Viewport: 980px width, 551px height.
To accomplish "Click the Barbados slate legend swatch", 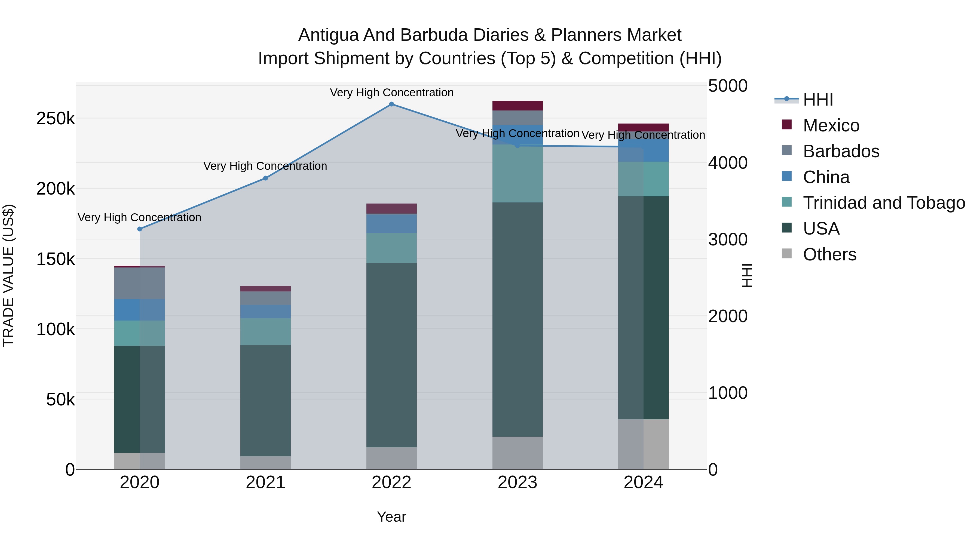I will 786,150.
